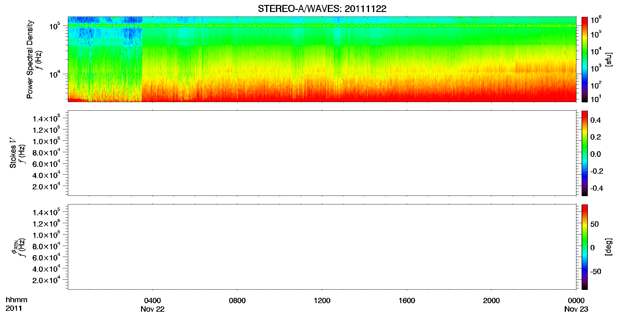Viewport: 644px width, 332px height.
Task: Click the 2011 year label
Action: 14,308
